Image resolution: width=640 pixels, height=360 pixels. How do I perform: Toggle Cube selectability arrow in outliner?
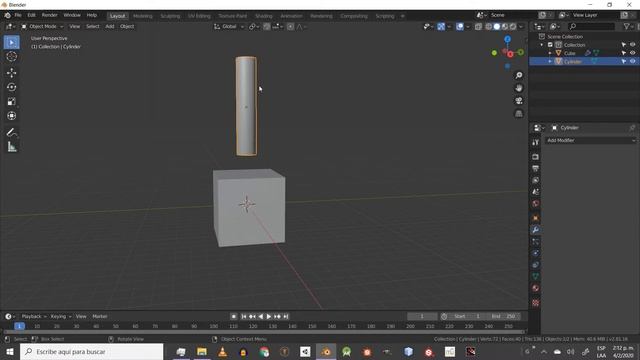coord(624,53)
